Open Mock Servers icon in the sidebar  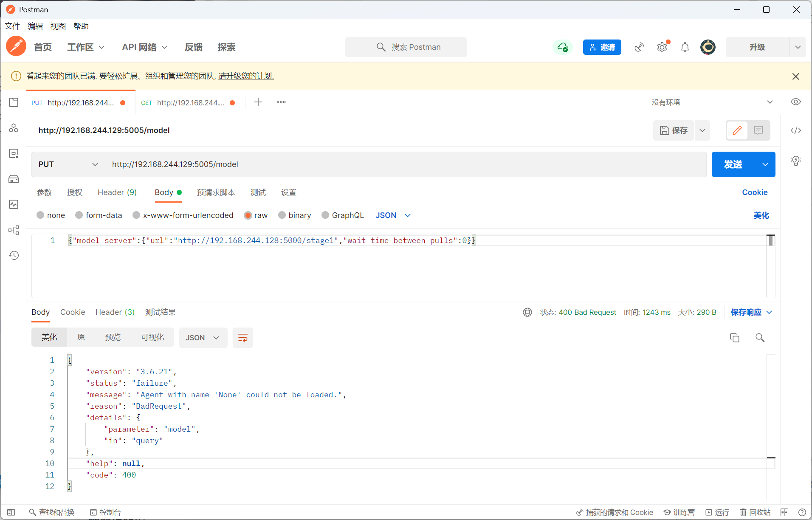coord(14,179)
